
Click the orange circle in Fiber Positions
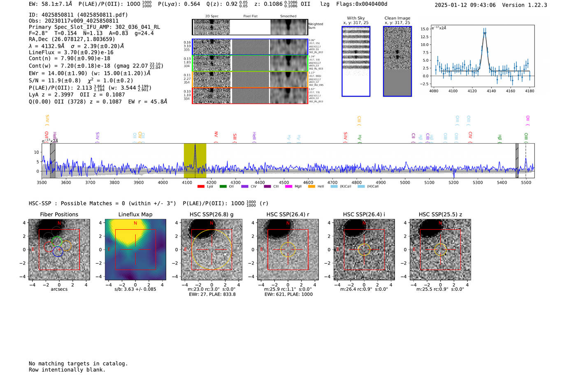(66, 246)
